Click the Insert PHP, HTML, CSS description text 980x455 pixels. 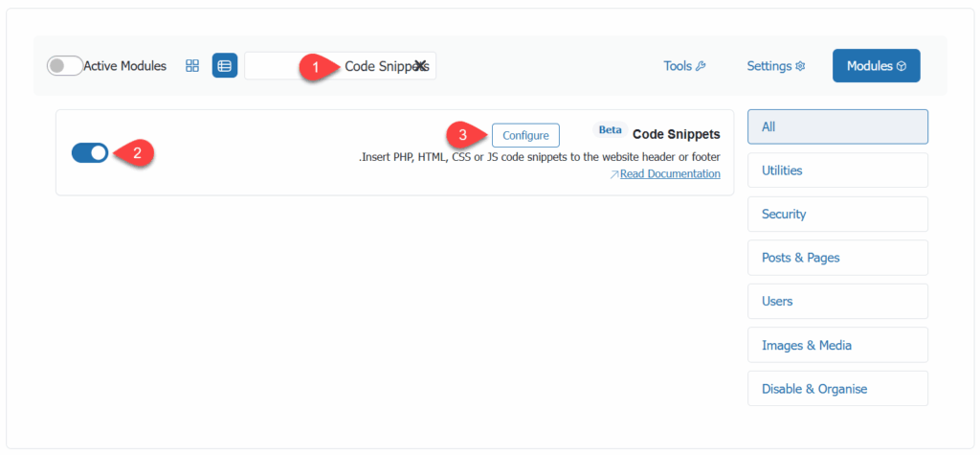pos(540,157)
